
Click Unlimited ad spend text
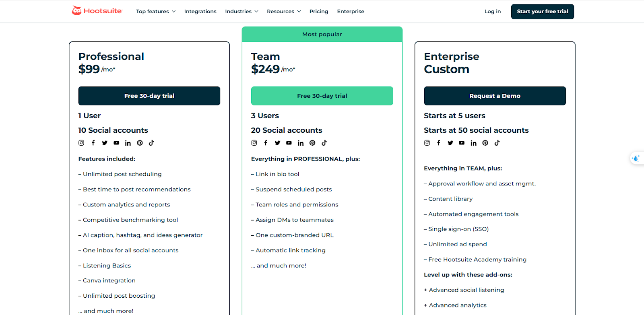point(458,244)
